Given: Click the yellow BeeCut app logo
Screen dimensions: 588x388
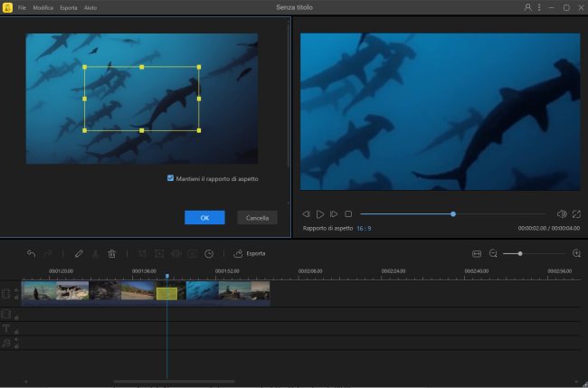Looking at the screenshot, I should (x=7, y=7).
